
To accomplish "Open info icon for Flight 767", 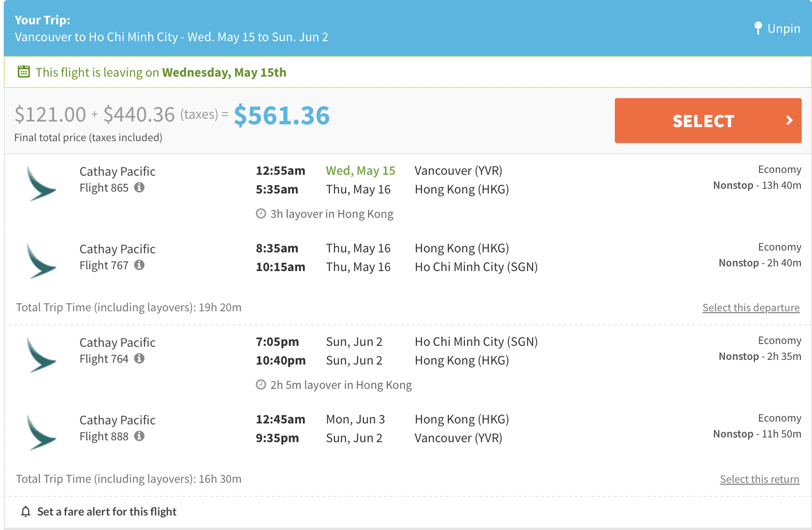I will [x=139, y=265].
